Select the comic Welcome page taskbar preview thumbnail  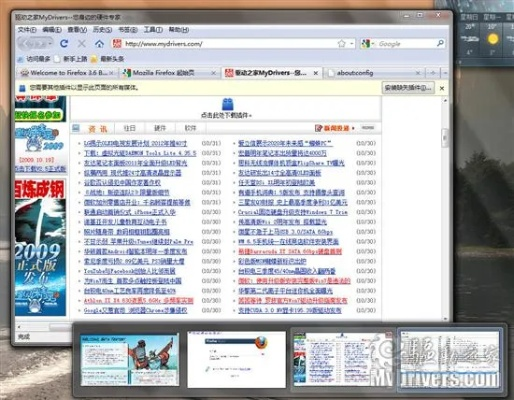coord(129,360)
